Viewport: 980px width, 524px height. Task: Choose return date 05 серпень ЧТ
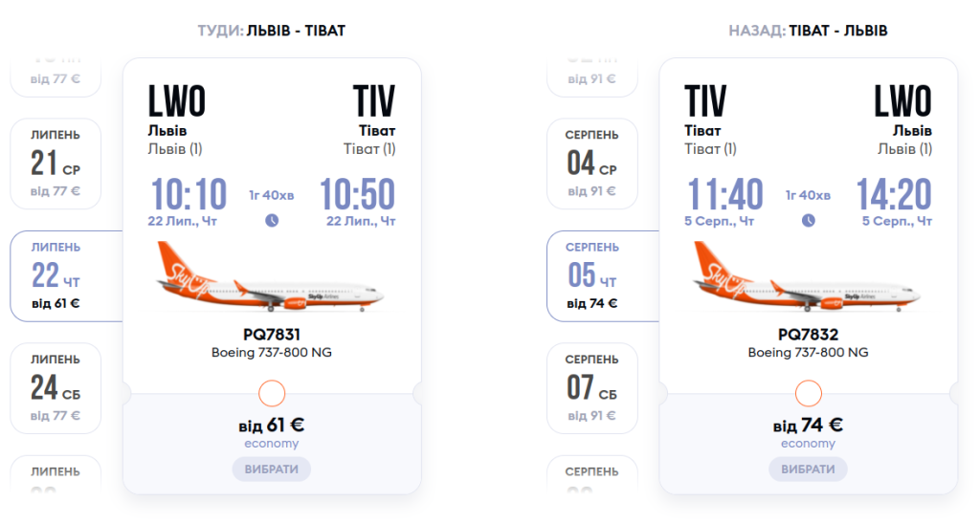tap(591, 275)
